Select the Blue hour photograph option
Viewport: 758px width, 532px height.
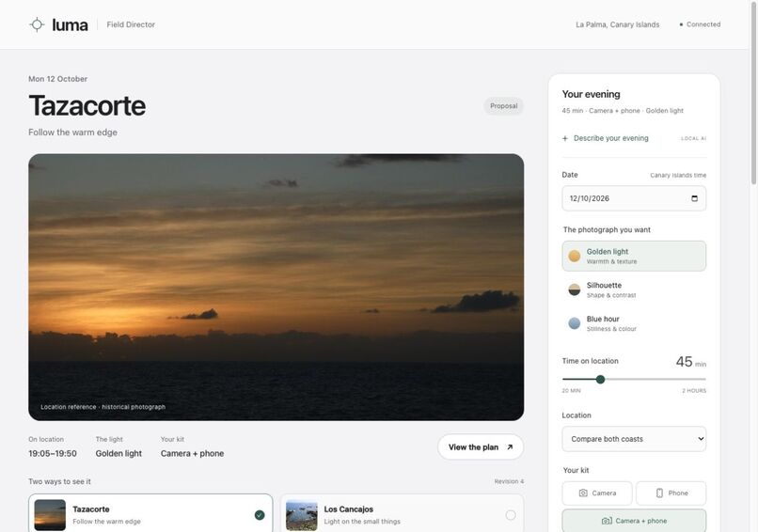[634, 323]
